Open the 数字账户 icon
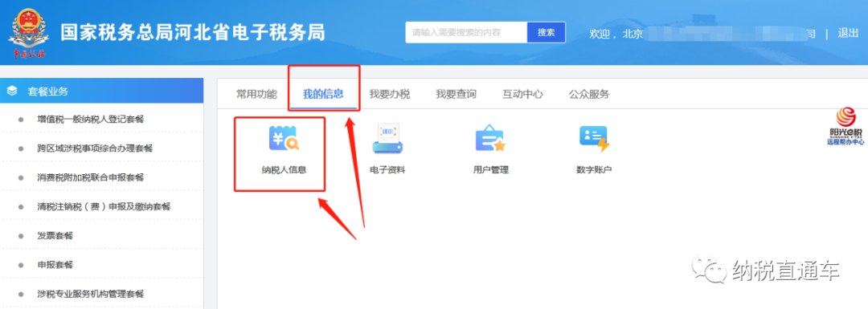Viewport: 868px width, 309px height. [x=594, y=138]
